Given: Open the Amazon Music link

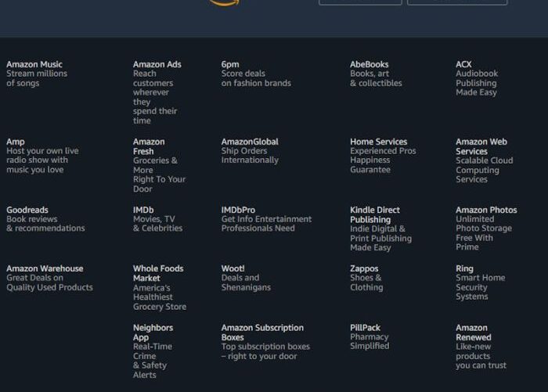Looking at the screenshot, I should pyautogui.click(x=37, y=74).
